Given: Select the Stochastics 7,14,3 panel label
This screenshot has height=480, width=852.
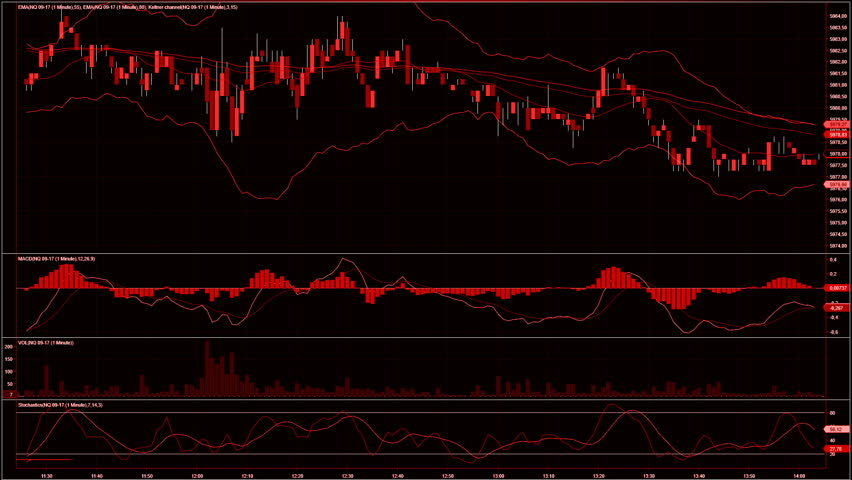Looking at the screenshot, I should click(60, 405).
